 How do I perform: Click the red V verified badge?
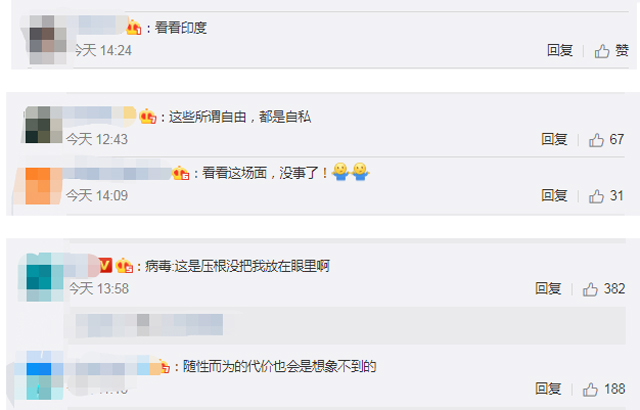tap(106, 266)
